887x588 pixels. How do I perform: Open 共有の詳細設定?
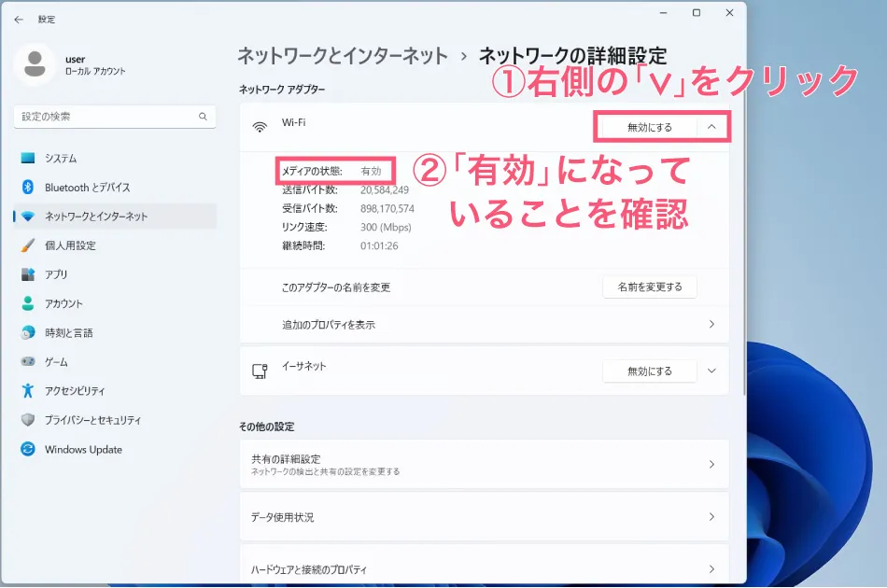[x=486, y=465]
